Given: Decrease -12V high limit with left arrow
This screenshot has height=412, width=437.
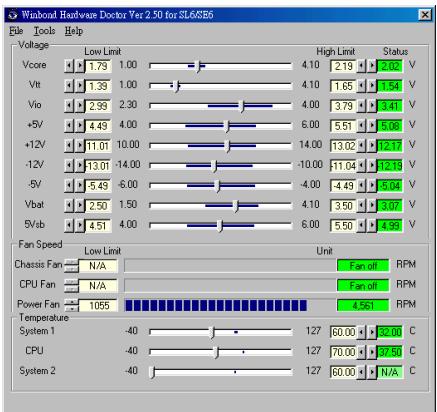Looking at the screenshot, I should 361,166.
